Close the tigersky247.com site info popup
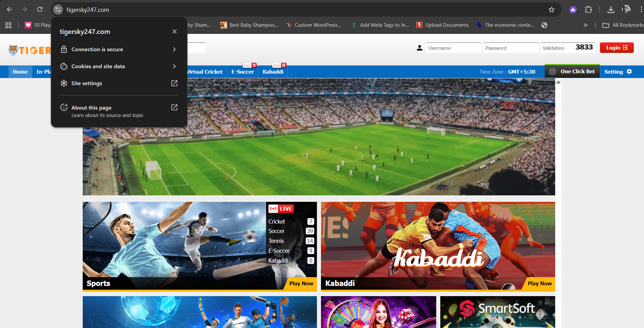The width and height of the screenshot is (644, 328). pos(174,32)
